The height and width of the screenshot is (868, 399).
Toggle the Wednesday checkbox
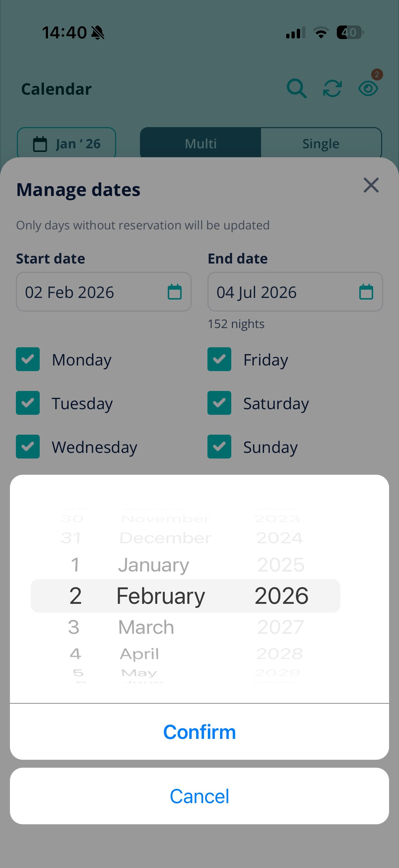point(27,447)
